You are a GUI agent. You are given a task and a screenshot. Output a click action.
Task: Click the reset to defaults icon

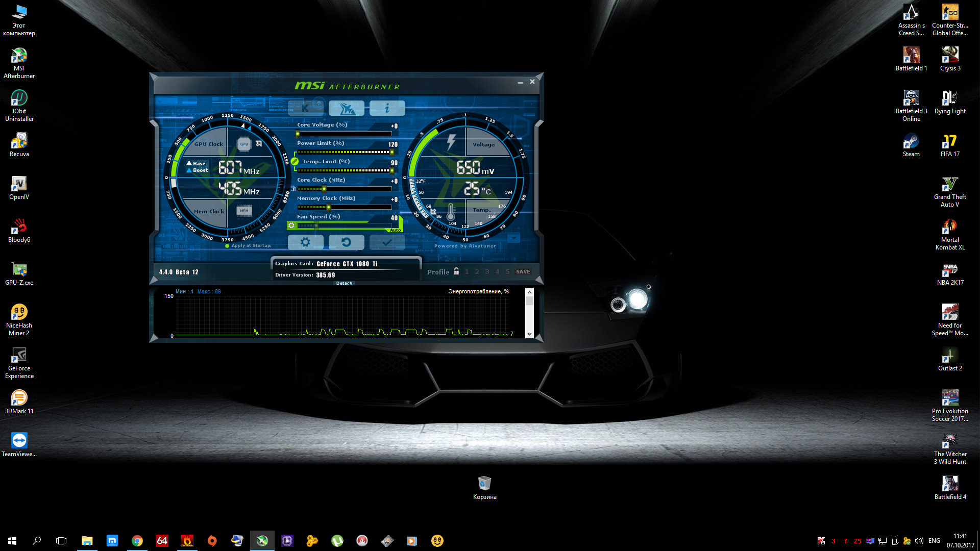coord(346,242)
